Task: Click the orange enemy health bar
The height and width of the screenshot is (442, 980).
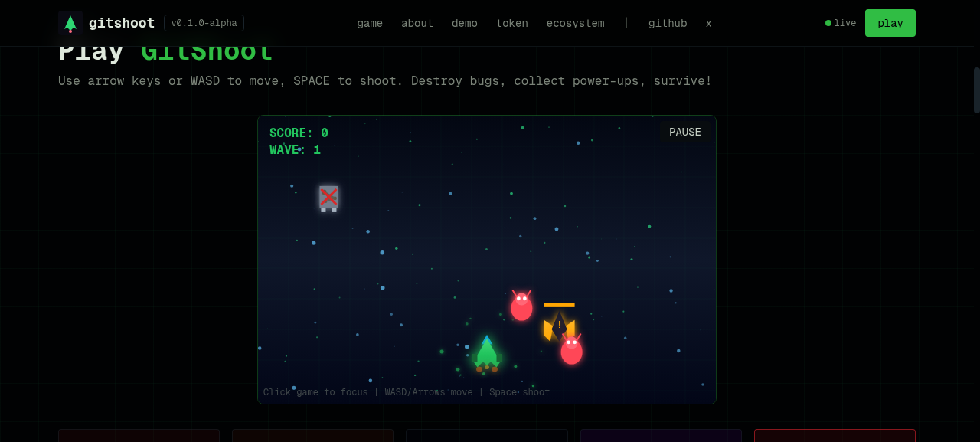Action: click(x=559, y=305)
